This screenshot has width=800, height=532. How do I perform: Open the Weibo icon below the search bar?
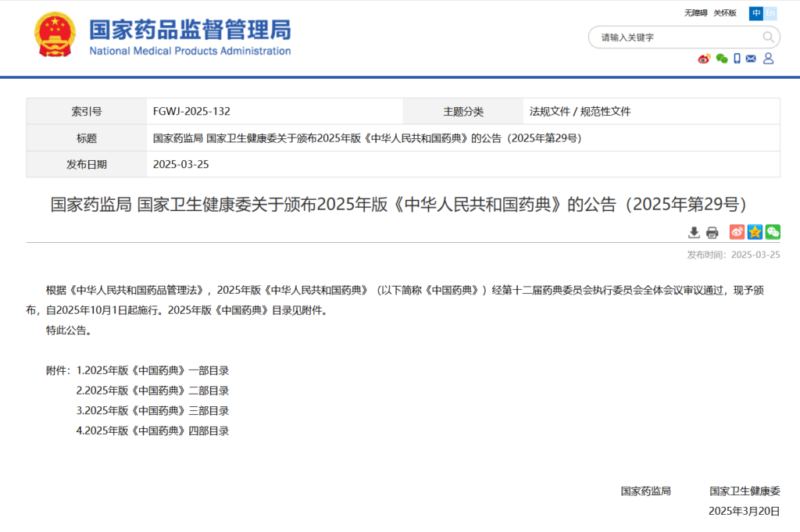tap(704, 59)
